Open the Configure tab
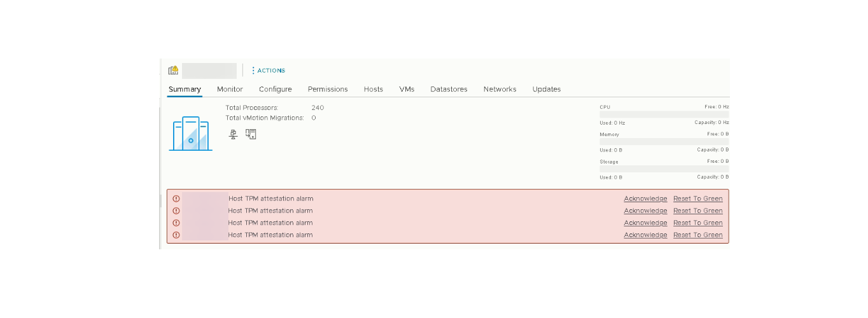Image resolution: width=868 pixels, height=318 pixels. [x=275, y=89]
